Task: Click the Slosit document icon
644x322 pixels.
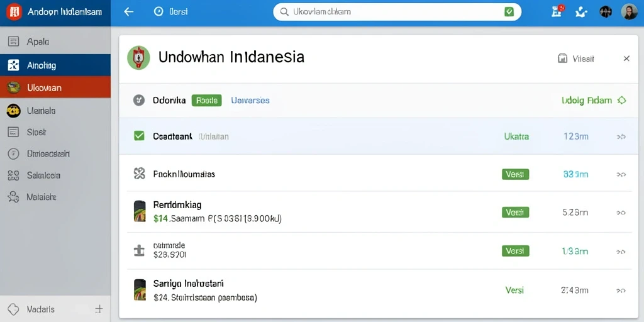Action: (14, 132)
